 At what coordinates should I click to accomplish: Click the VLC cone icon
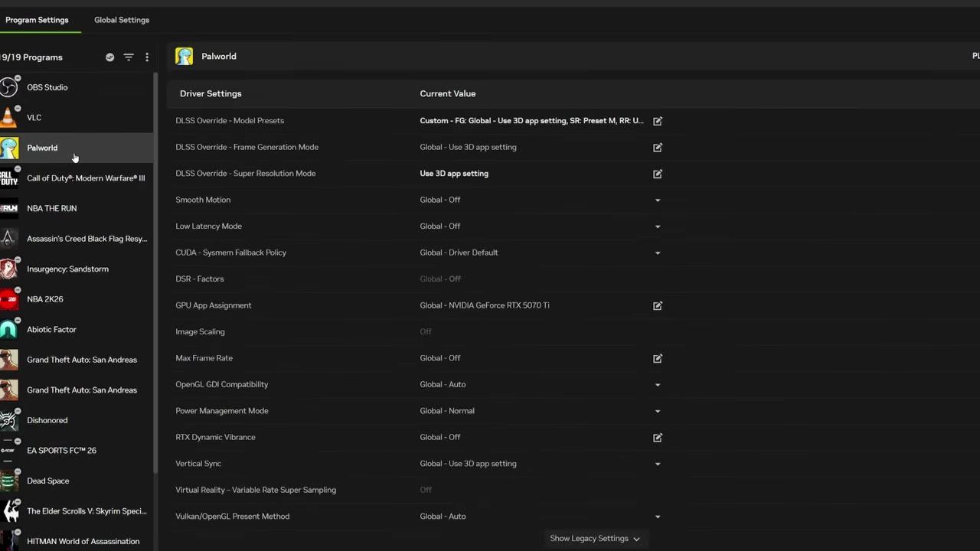click(x=8, y=118)
